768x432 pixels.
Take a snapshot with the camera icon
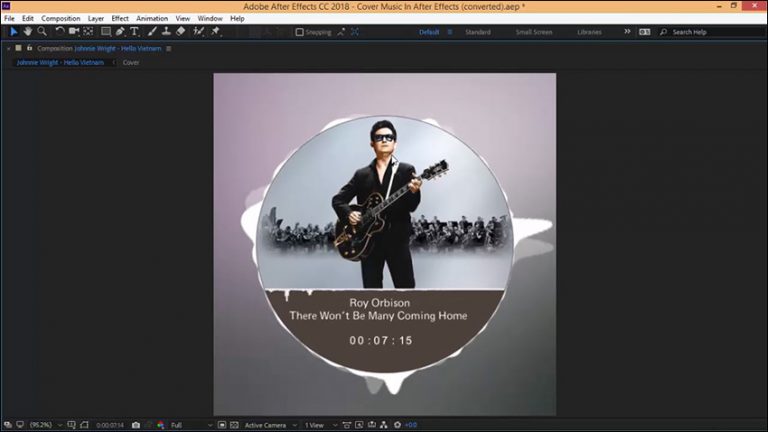(x=136, y=425)
